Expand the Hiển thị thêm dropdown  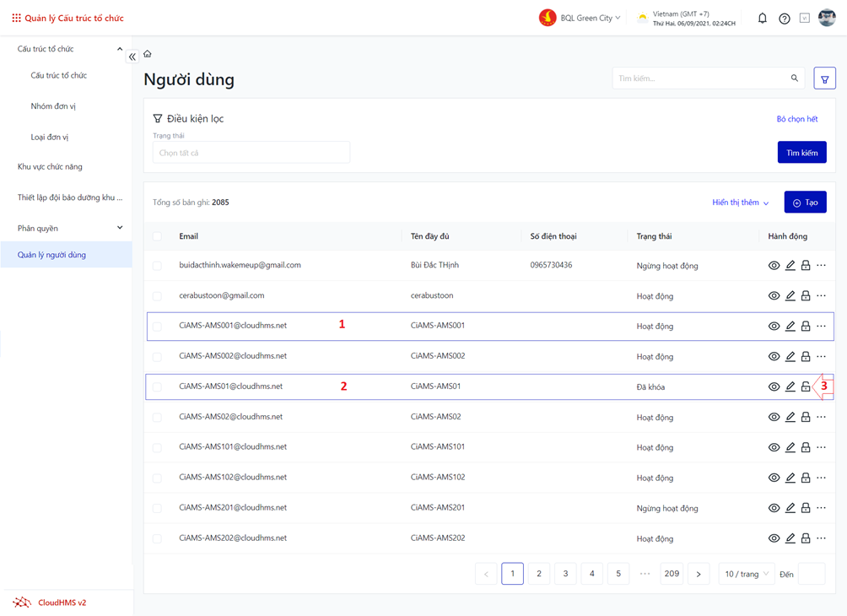(x=740, y=203)
